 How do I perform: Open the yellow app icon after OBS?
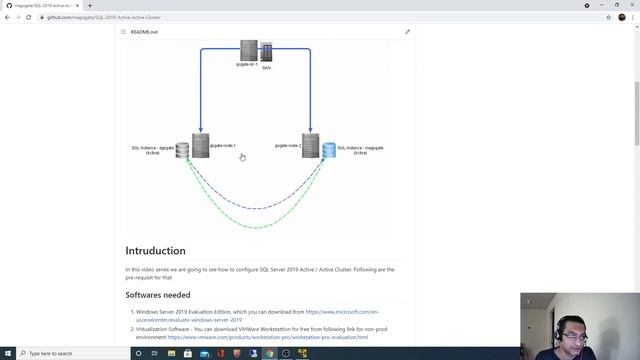click(302, 353)
